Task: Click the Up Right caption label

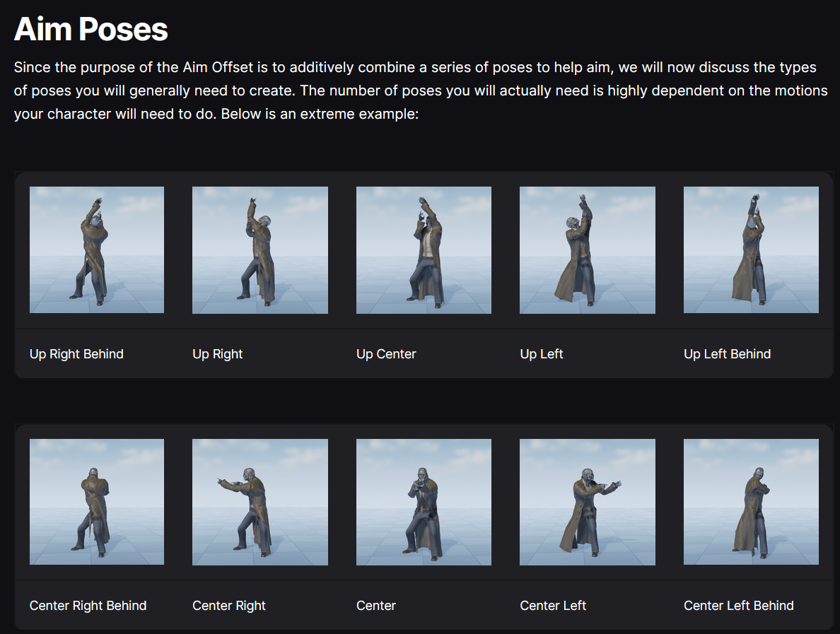Action: click(x=217, y=354)
